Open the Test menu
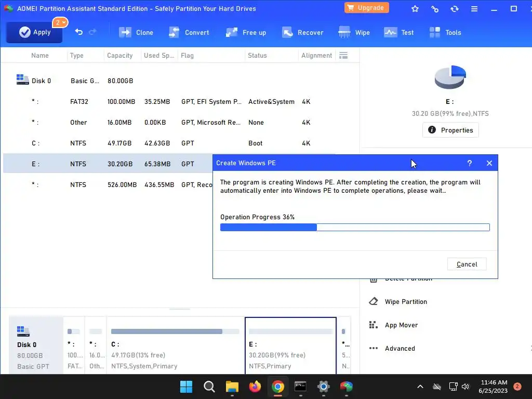532x399 pixels. point(398,33)
